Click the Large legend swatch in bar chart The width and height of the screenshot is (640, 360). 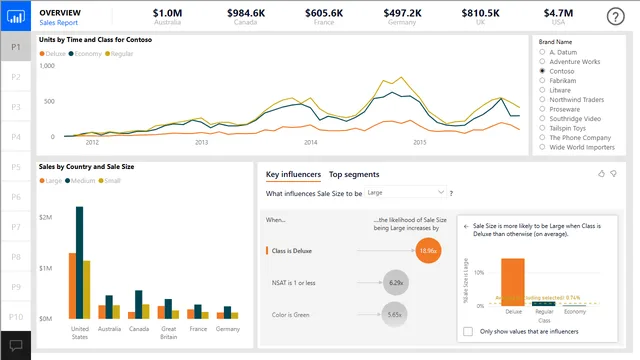[x=42, y=180]
